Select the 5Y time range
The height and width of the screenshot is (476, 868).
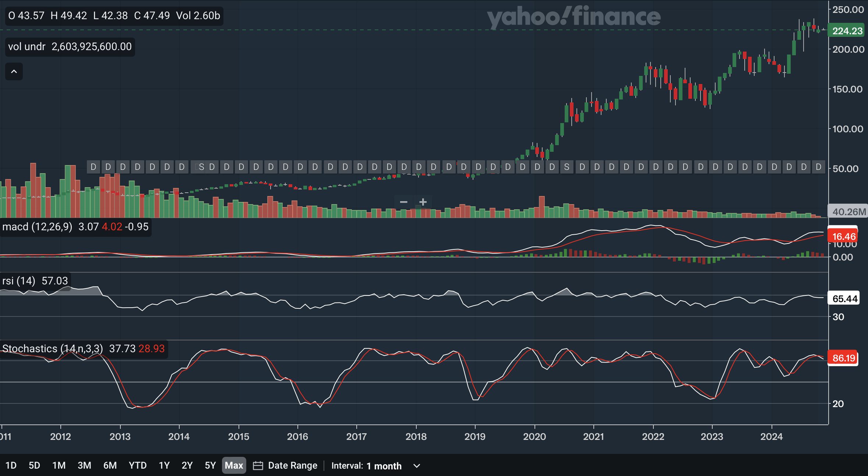210,465
